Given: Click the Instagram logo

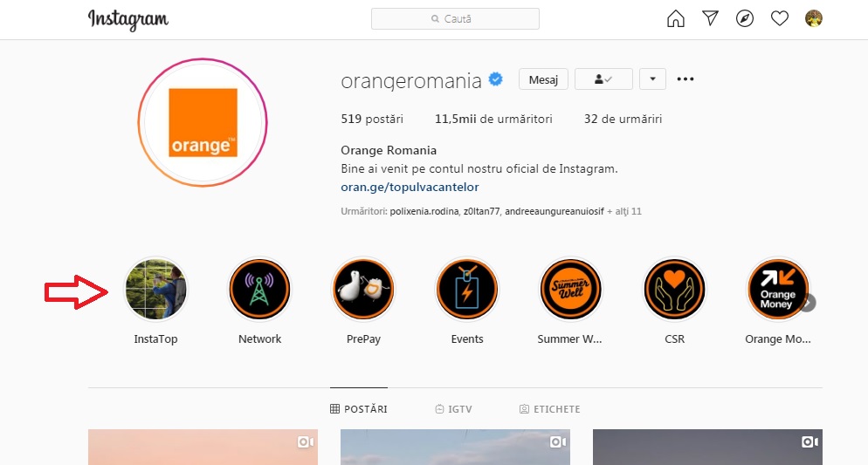Looking at the screenshot, I should coord(127,19).
